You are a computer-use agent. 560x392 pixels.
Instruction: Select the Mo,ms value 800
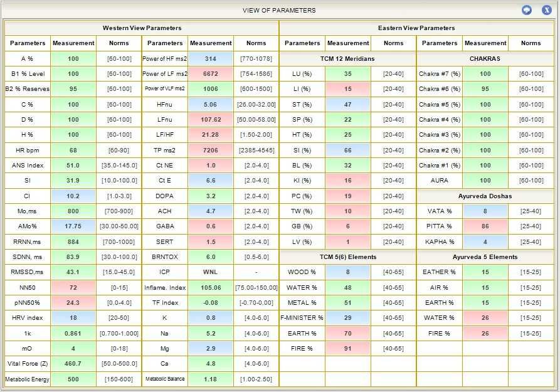pyautogui.click(x=73, y=211)
